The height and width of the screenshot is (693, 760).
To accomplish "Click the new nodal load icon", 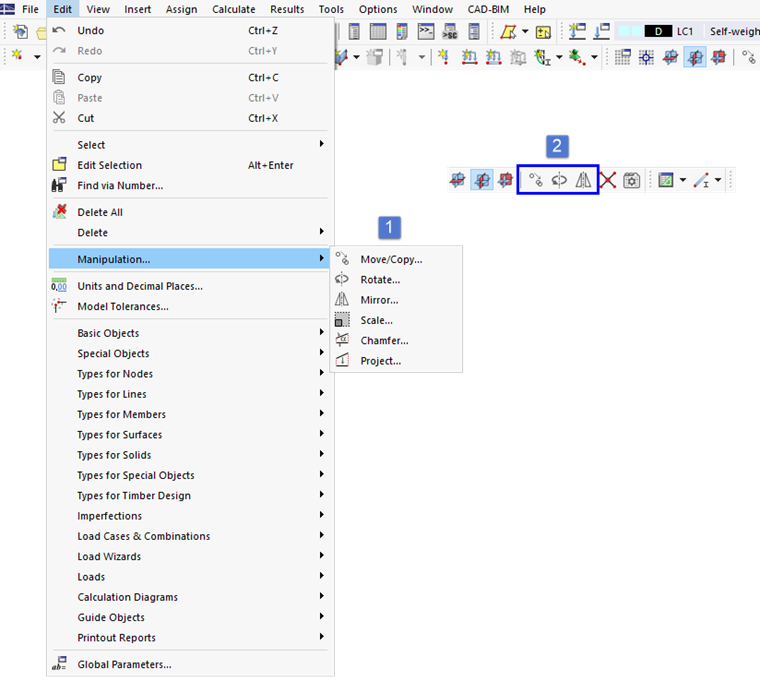I will 443,57.
